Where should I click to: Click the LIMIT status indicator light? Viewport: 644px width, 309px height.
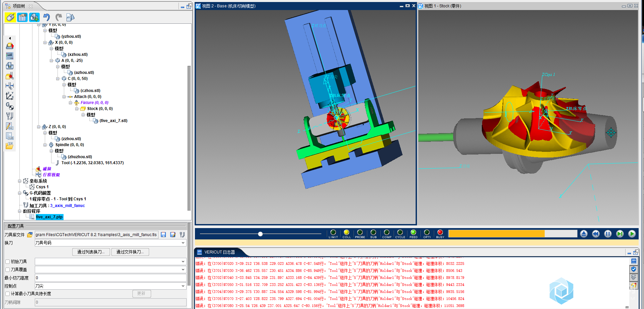333,232
